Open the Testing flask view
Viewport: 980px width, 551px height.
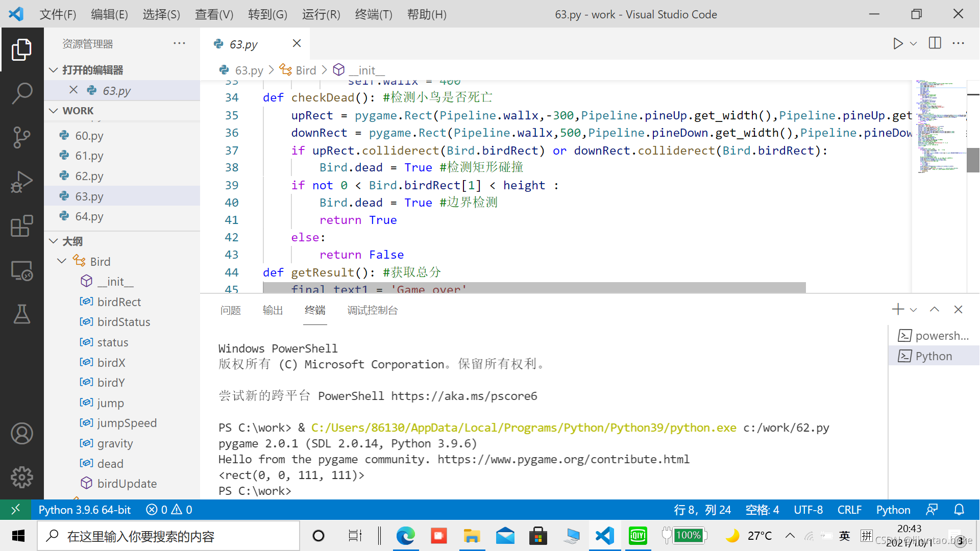click(x=22, y=314)
